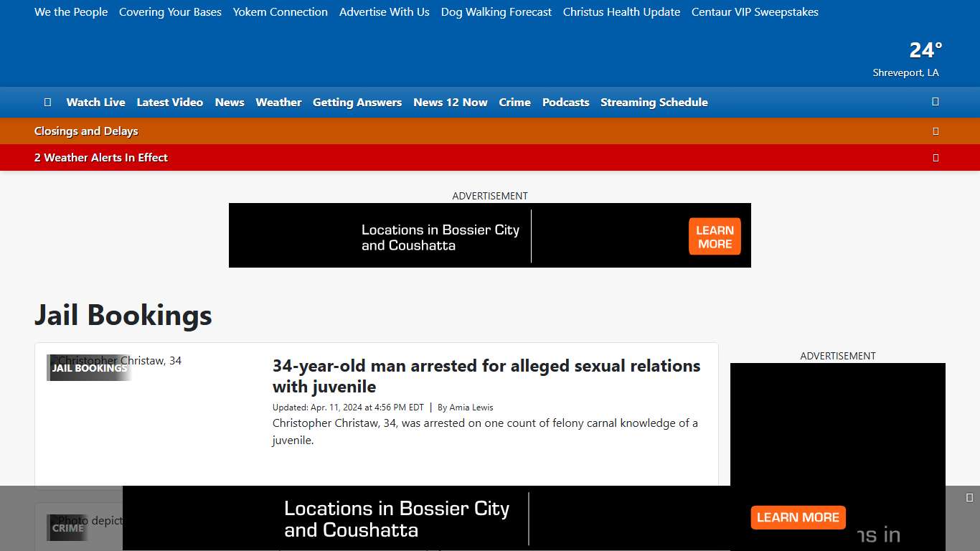
Task: Click the Christopher Christaw booking thumbnail icon
Action: click(x=53, y=361)
